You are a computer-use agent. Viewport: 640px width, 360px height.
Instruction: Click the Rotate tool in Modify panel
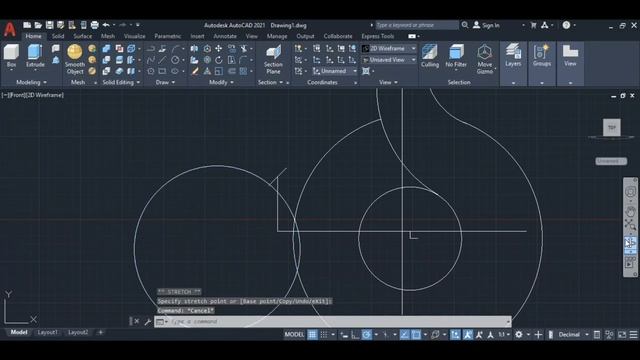pyautogui.click(x=219, y=60)
